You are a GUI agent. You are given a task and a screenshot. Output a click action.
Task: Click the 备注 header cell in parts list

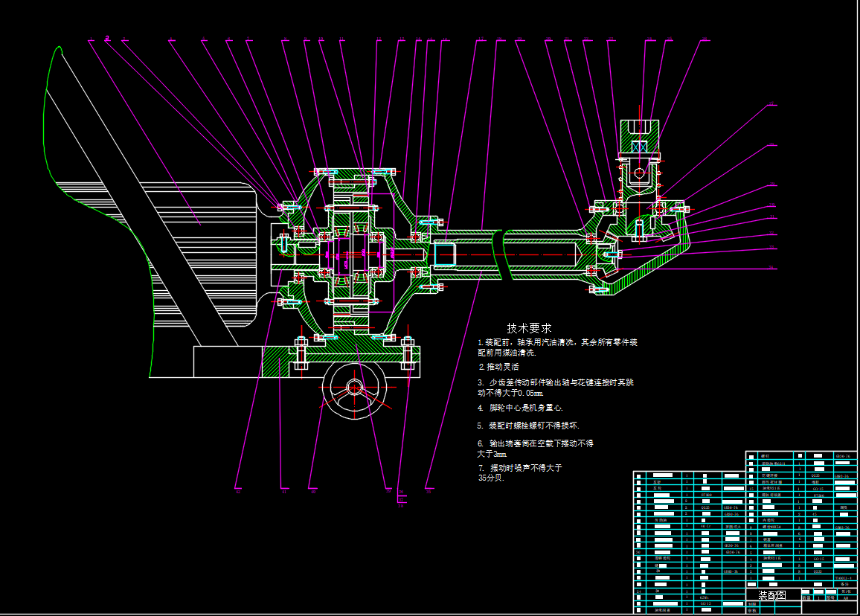click(844, 585)
